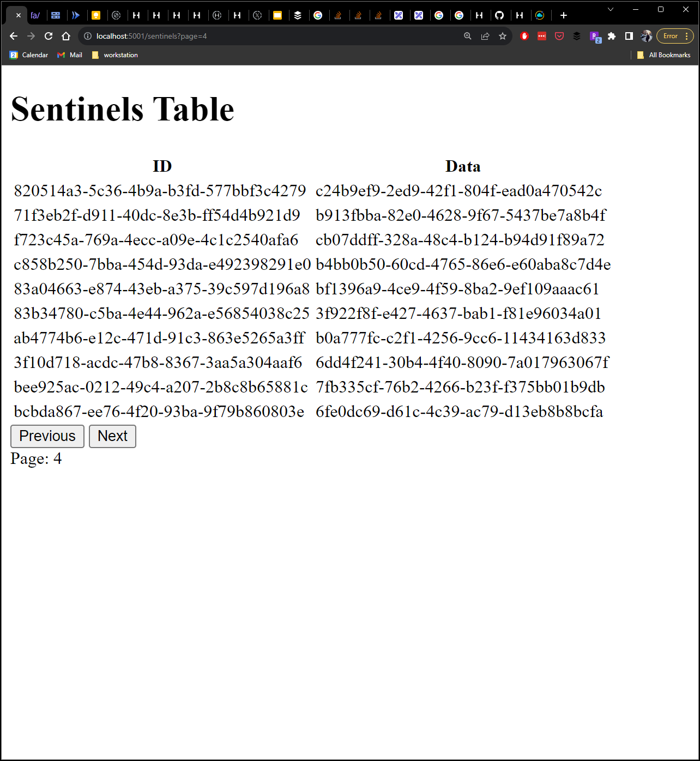Open the Pocket extension icon
Screen dimensions: 700x761
[559, 36]
